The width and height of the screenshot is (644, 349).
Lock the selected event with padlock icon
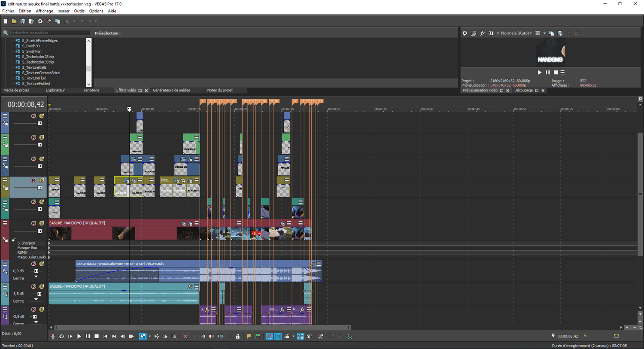(x=238, y=337)
